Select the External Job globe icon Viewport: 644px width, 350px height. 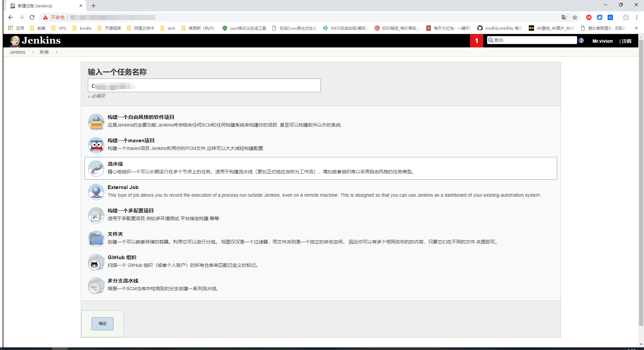tap(96, 192)
